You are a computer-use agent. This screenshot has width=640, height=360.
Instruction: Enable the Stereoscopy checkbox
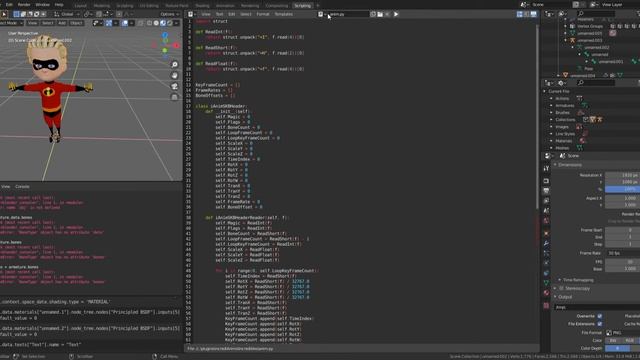[x=562, y=288]
